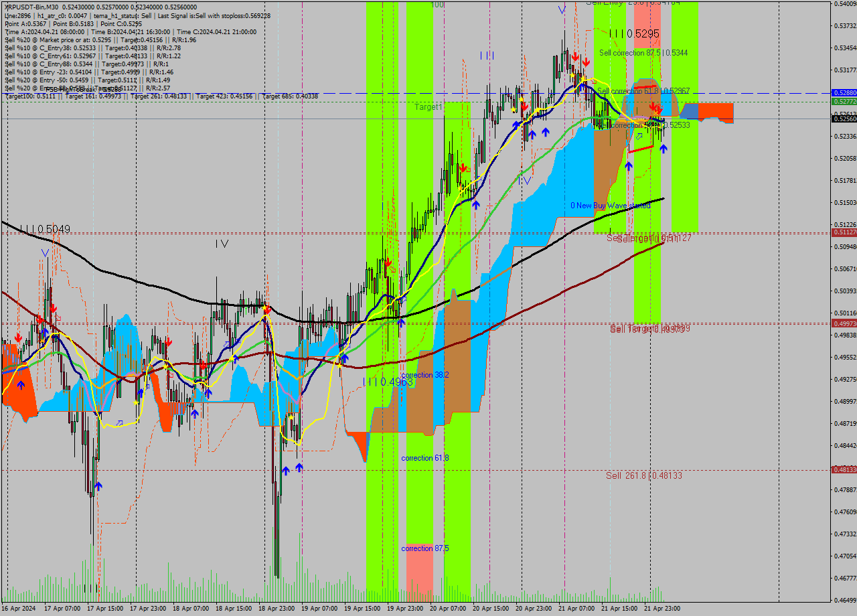The image size is (857, 616).
Task: Click the '21 Apr 15:00' time axis label
Action: coord(619,609)
